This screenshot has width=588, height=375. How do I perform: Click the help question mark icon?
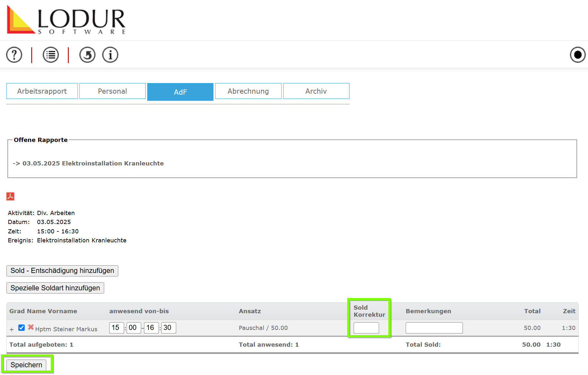14,55
